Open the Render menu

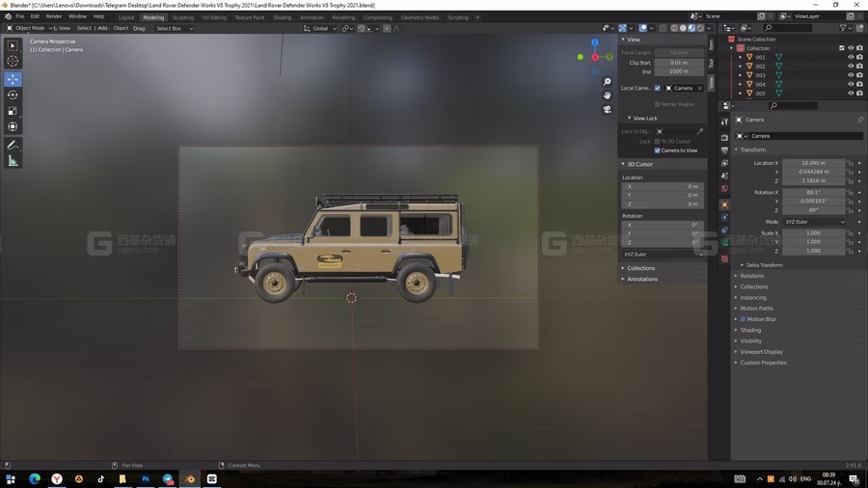[54, 16]
